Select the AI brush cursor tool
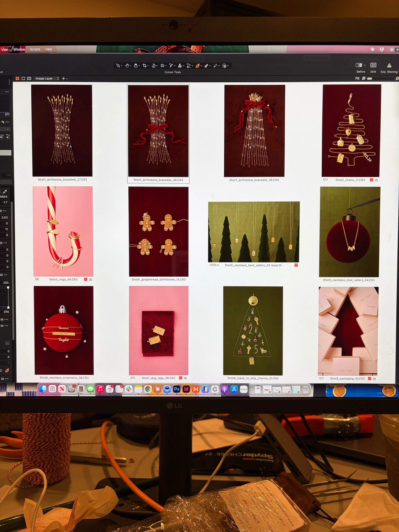The height and width of the screenshot is (532, 399). 171,65
